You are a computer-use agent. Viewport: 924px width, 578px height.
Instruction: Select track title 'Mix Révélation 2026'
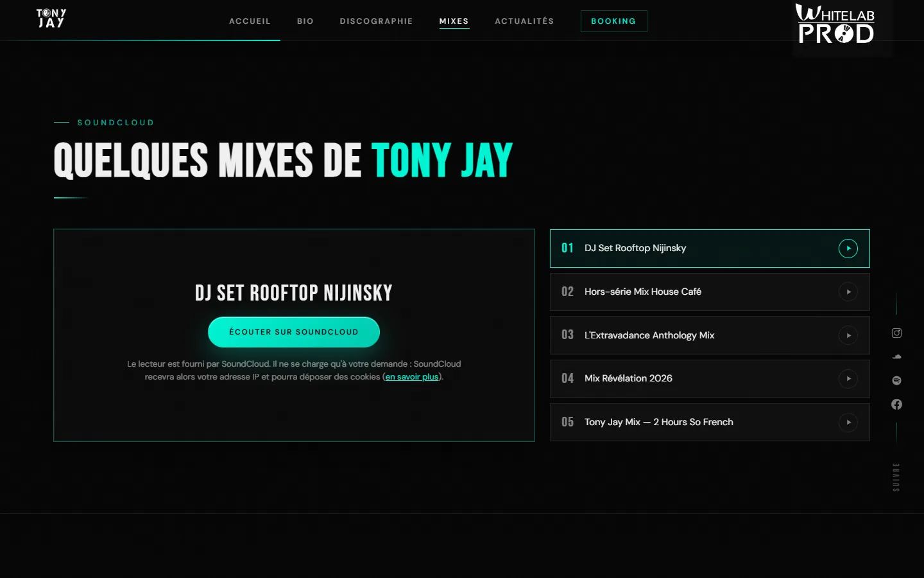628,378
